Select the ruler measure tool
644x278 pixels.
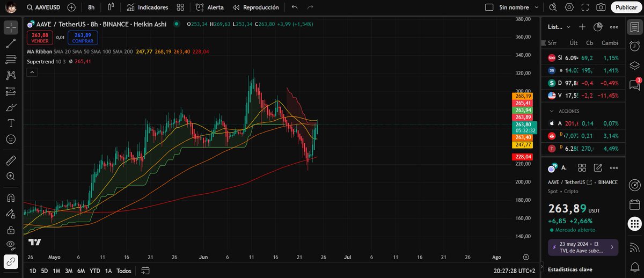coord(11,160)
